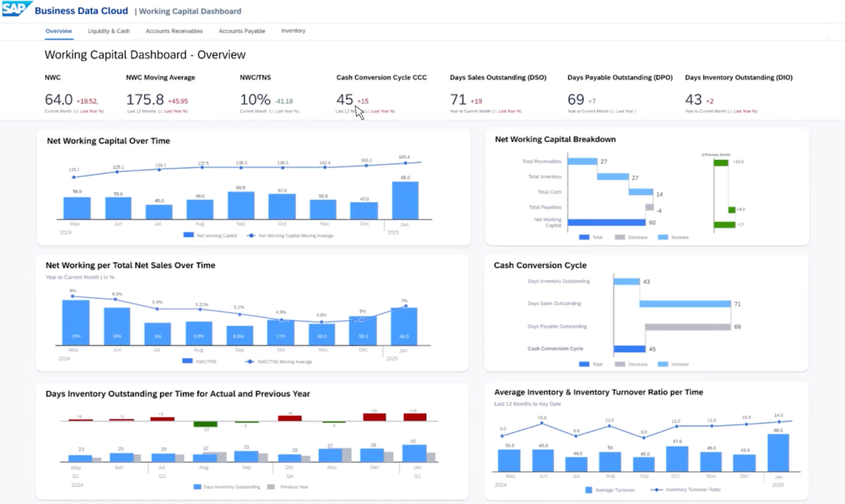
Task: Select Sep bar 60.0 in Net Working Capital chart
Action: (x=241, y=205)
